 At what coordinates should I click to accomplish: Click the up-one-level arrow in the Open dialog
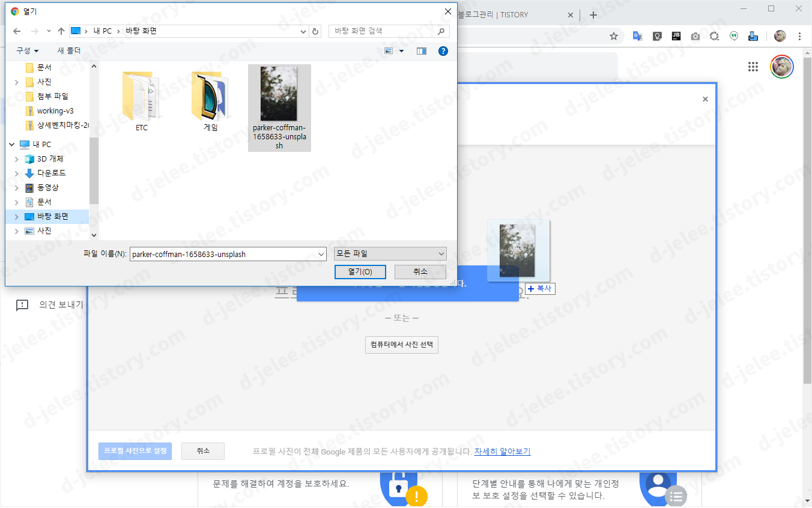tap(61, 31)
